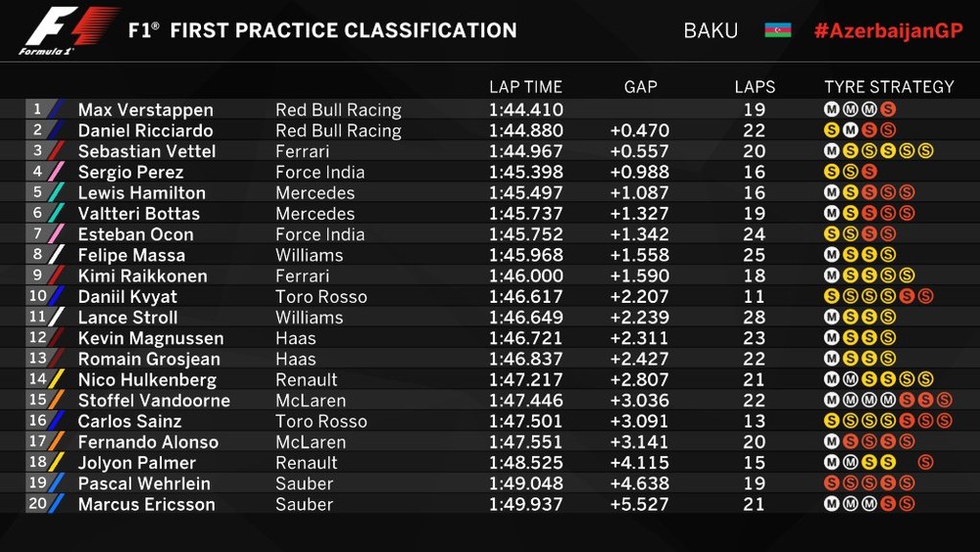Select the LAP TIME column header

coord(525,87)
